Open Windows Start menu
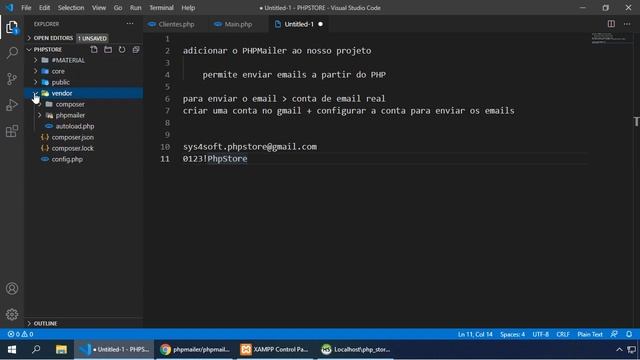This screenshot has height=360, width=640. (12, 349)
